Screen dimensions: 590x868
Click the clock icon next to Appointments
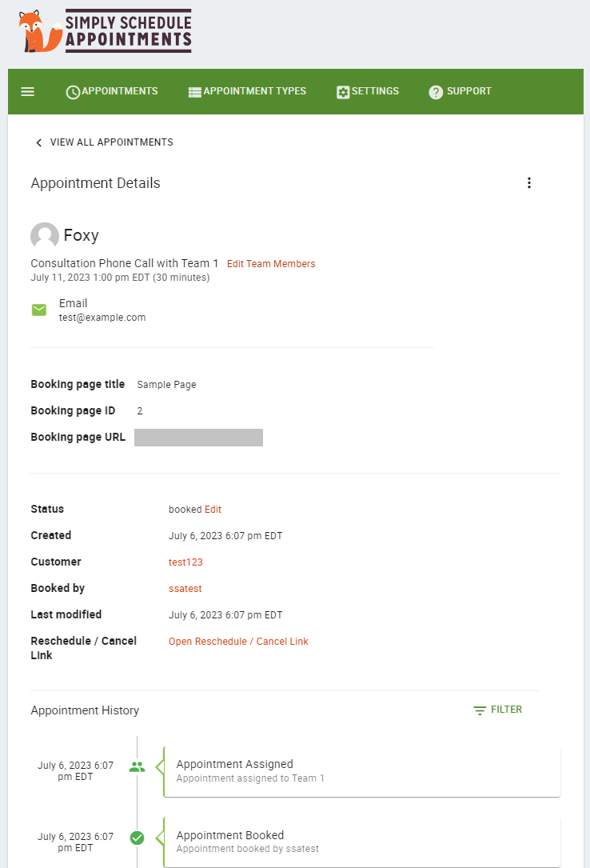73,91
